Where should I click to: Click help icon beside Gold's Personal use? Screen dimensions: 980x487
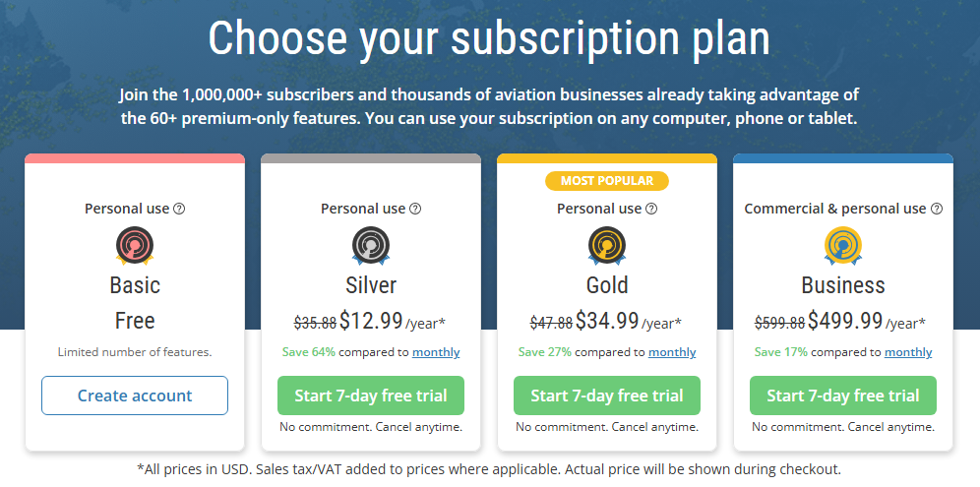(651, 209)
